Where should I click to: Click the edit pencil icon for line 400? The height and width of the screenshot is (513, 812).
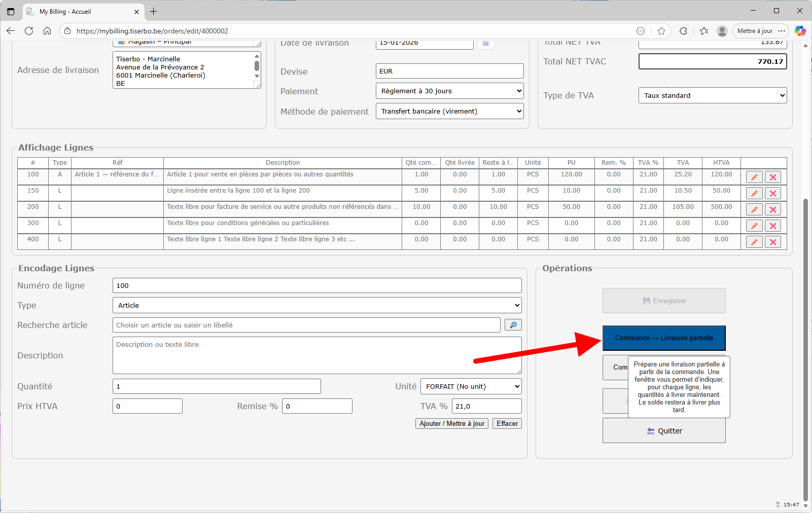(754, 242)
